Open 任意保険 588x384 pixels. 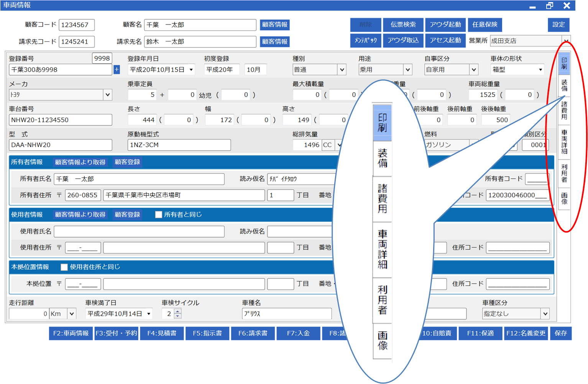[485, 25]
